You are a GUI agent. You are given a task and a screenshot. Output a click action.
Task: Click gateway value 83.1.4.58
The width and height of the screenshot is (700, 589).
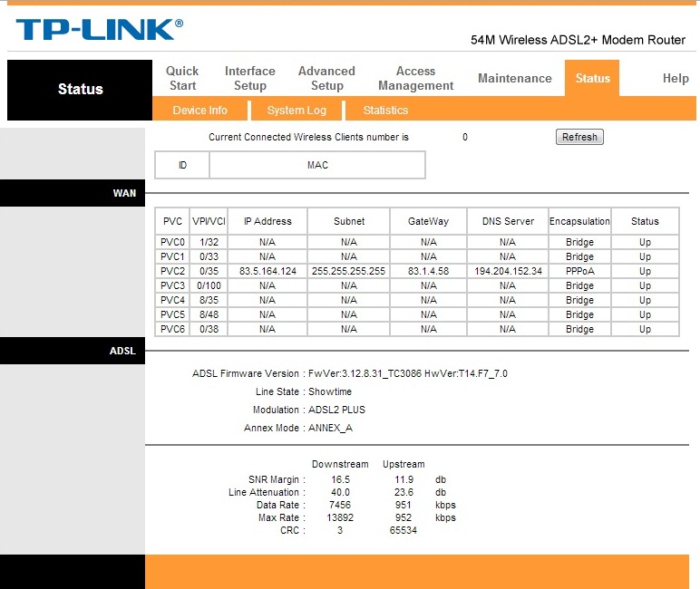pyautogui.click(x=428, y=271)
